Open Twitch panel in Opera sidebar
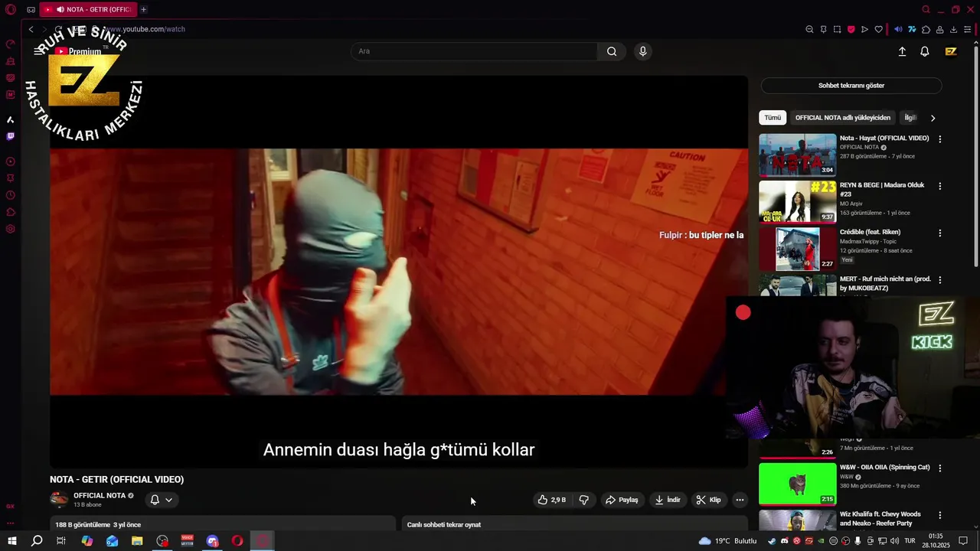This screenshot has width=980, height=551. pyautogui.click(x=10, y=136)
